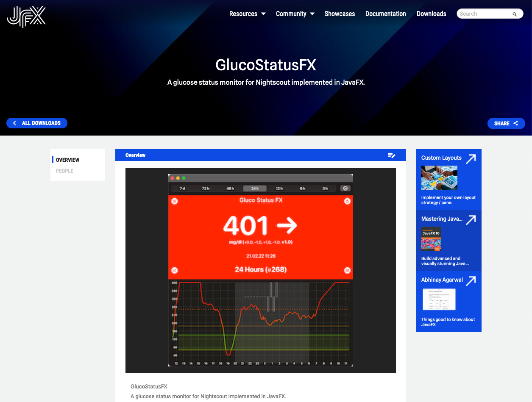Image resolution: width=532 pixels, height=402 pixels.
Task: Go back to All Downloads
Action: click(x=37, y=123)
